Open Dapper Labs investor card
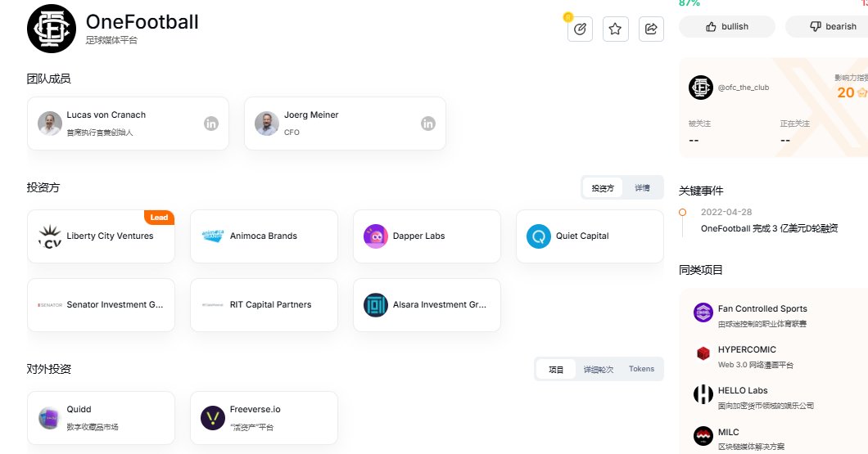 pyautogui.click(x=427, y=236)
